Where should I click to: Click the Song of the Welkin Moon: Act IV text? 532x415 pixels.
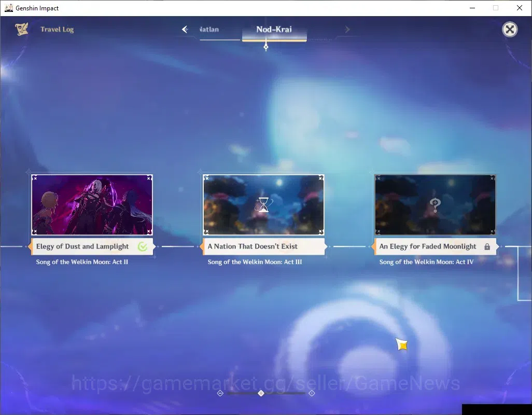(x=426, y=262)
